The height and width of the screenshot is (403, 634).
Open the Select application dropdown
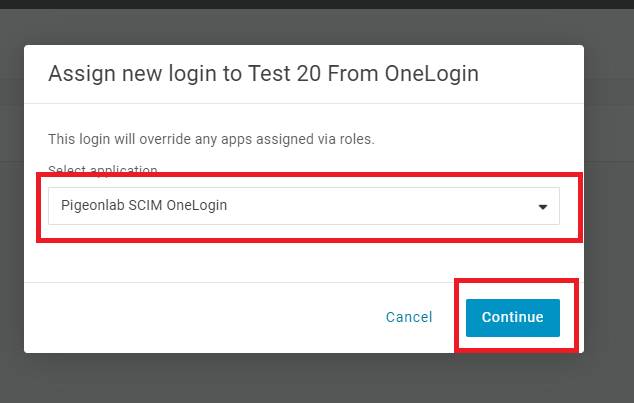(304, 206)
